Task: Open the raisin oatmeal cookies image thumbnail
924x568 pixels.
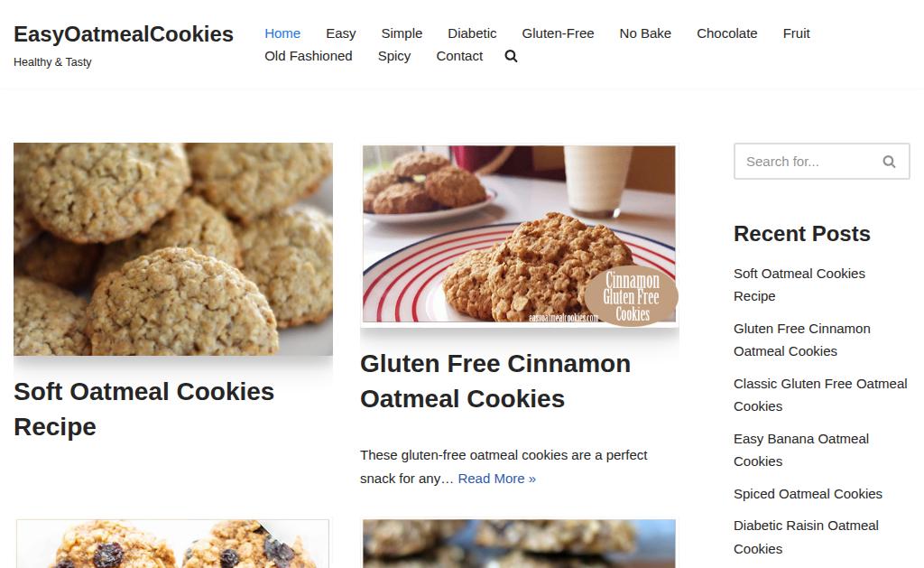Action: pyautogui.click(x=172, y=544)
